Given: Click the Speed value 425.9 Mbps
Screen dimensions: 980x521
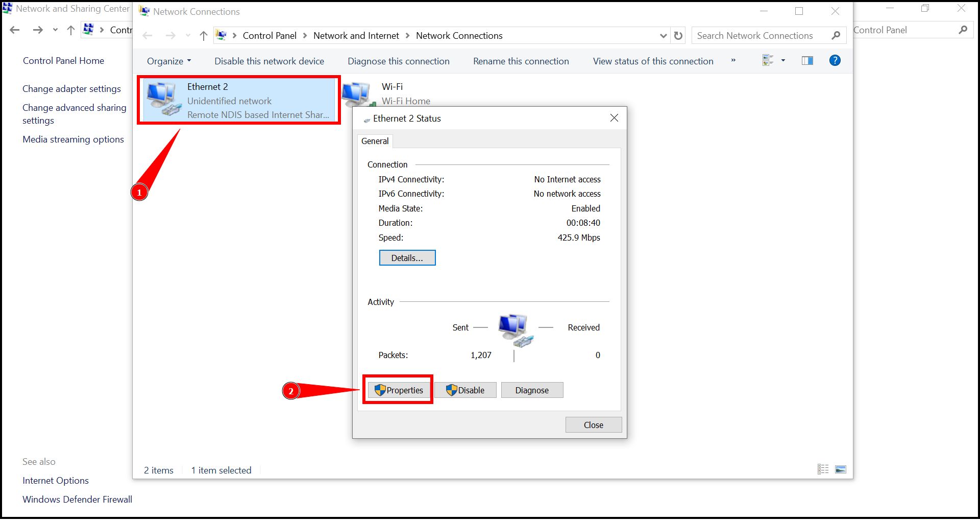Looking at the screenshot, I should point(579,238).
